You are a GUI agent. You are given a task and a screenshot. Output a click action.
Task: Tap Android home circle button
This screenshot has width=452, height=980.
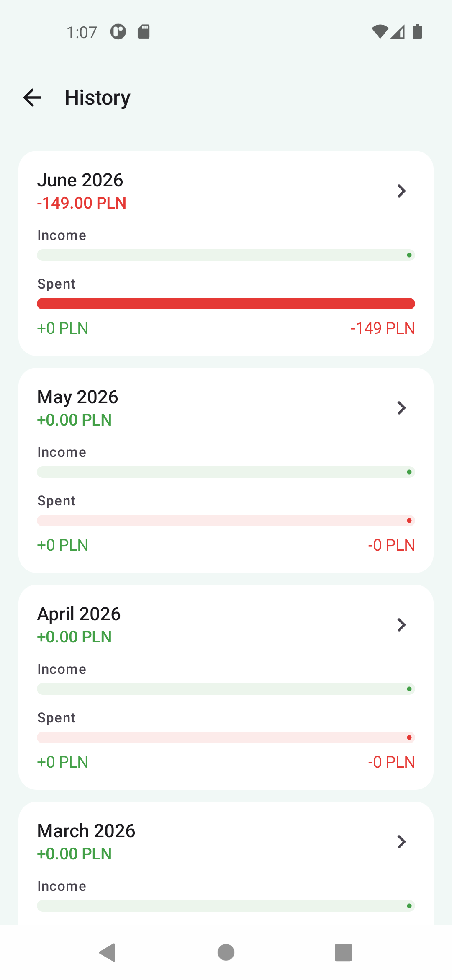click(226, 953)
